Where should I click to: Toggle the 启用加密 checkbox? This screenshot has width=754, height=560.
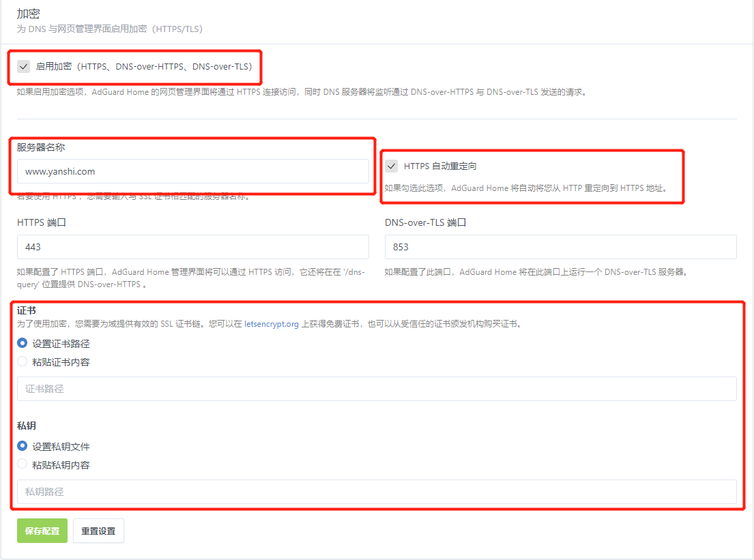(24, 67)
